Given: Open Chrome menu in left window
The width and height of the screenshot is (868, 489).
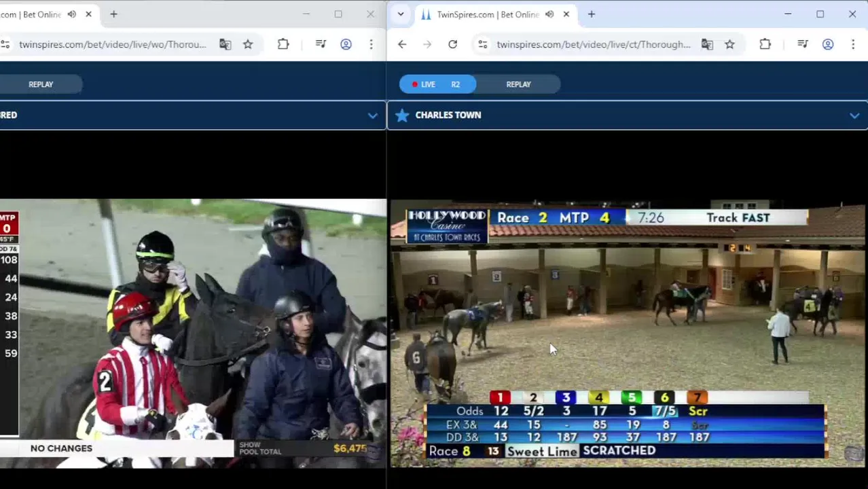Looking at the screenshot, I should tap(371, 44).
